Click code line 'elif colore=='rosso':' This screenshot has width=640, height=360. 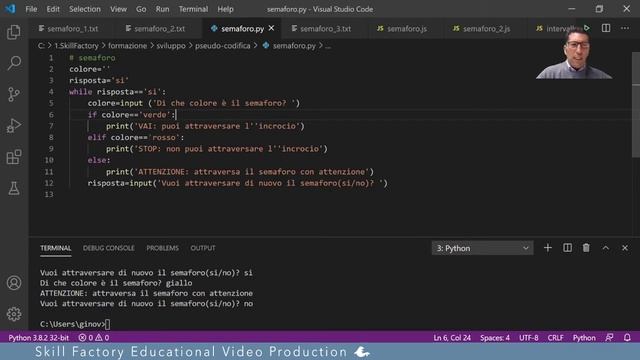[x=136, y=138]
